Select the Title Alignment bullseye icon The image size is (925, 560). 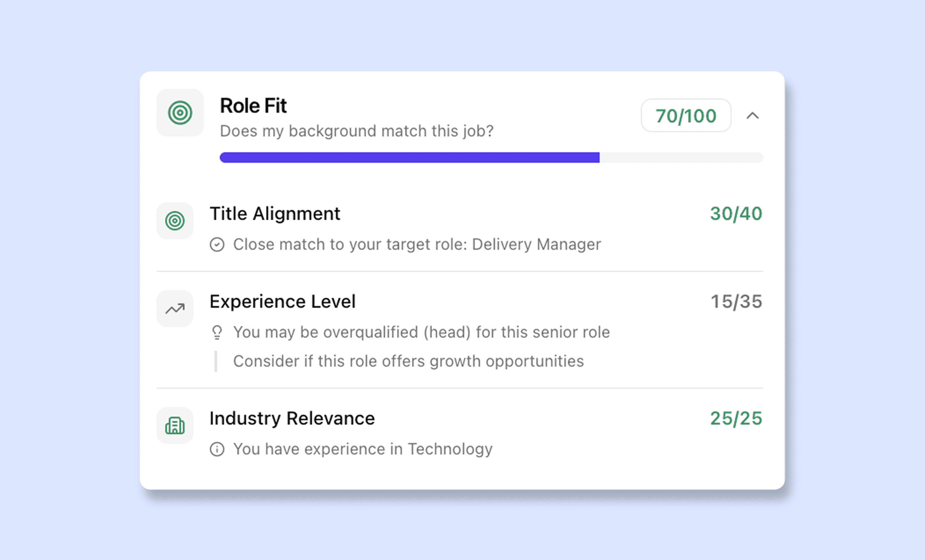[175, 221]
